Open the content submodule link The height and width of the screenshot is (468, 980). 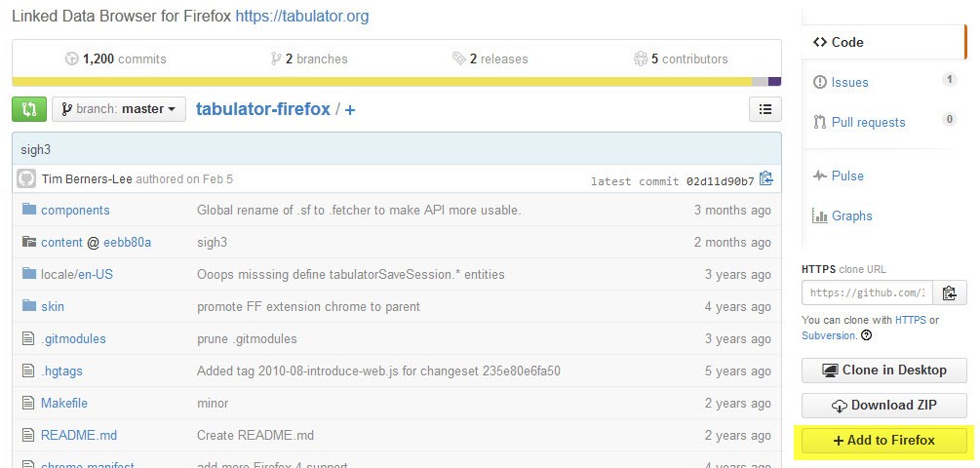point(61,243)
